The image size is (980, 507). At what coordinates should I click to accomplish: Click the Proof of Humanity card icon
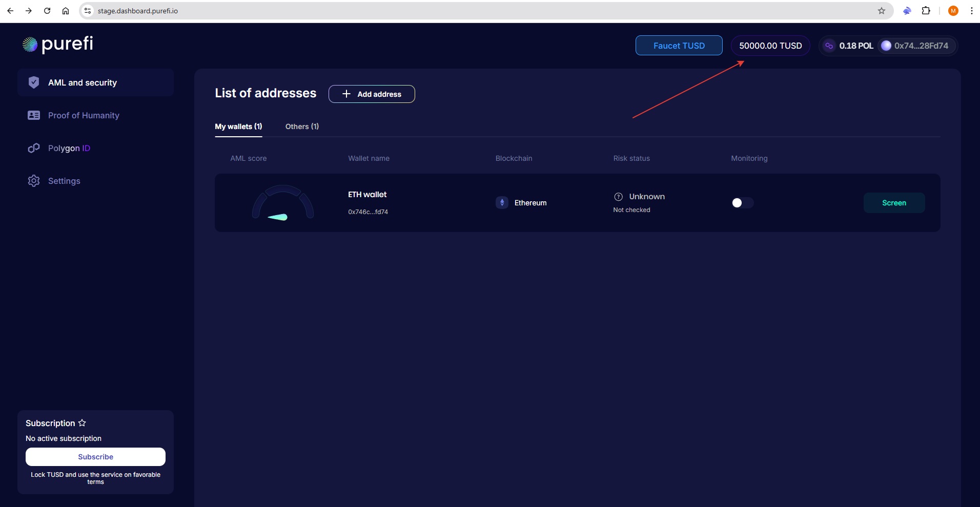coord(34,115)
